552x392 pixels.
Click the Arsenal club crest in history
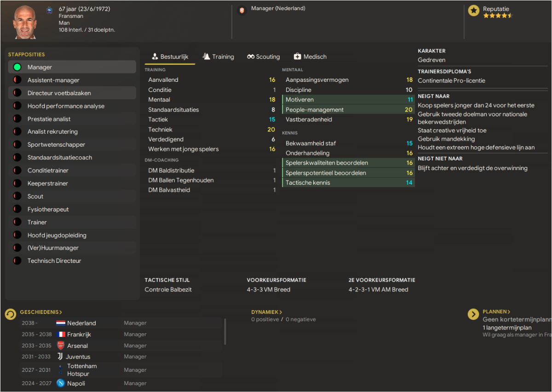[x=61, y=345]
